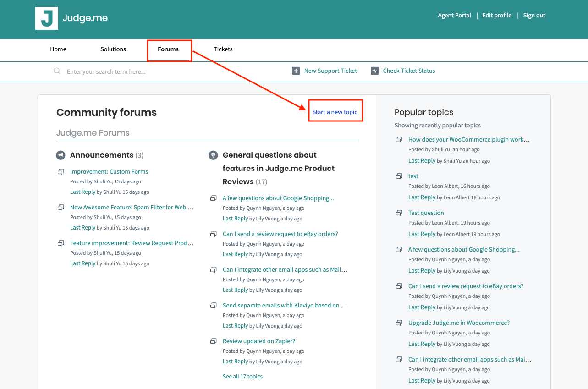Click topic icon beside Send separate emails with Klaviyo
Screen dimensions: 588x389
click(x=213, y=306)
